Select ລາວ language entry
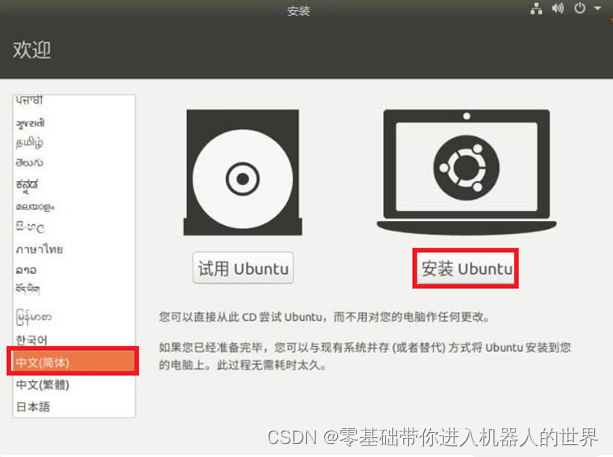Viewport: 613px width, 457px height. pos(74,270)
